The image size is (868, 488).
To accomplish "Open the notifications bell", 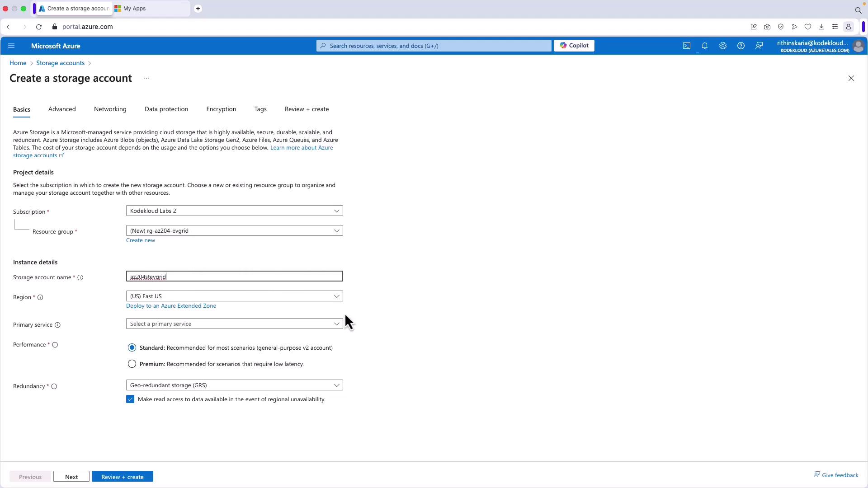I will coord(704,46).
